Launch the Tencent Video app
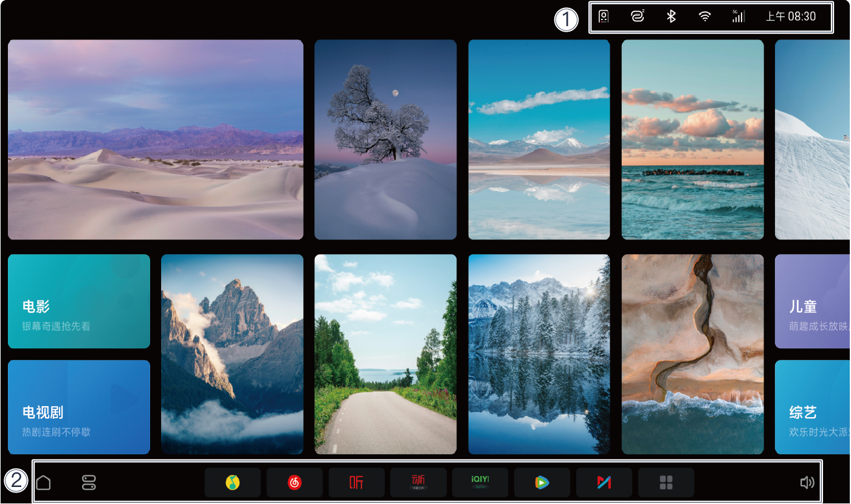 click(x=542, y=483)
